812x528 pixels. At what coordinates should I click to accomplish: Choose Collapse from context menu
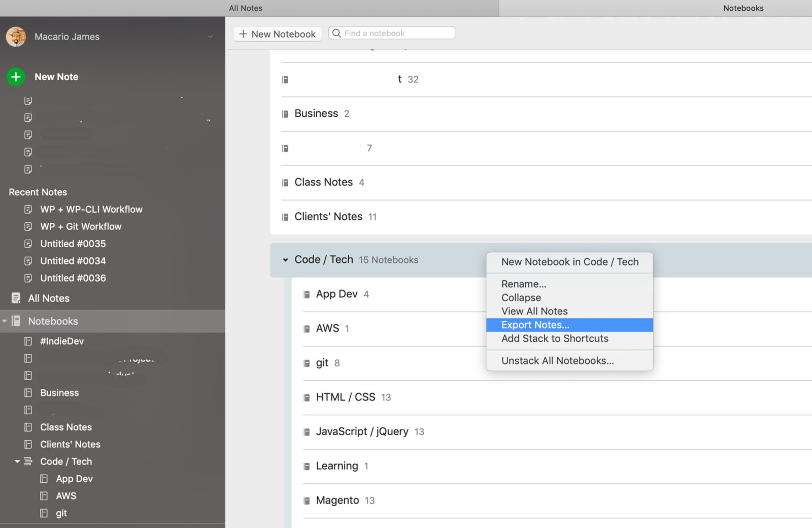569,298
